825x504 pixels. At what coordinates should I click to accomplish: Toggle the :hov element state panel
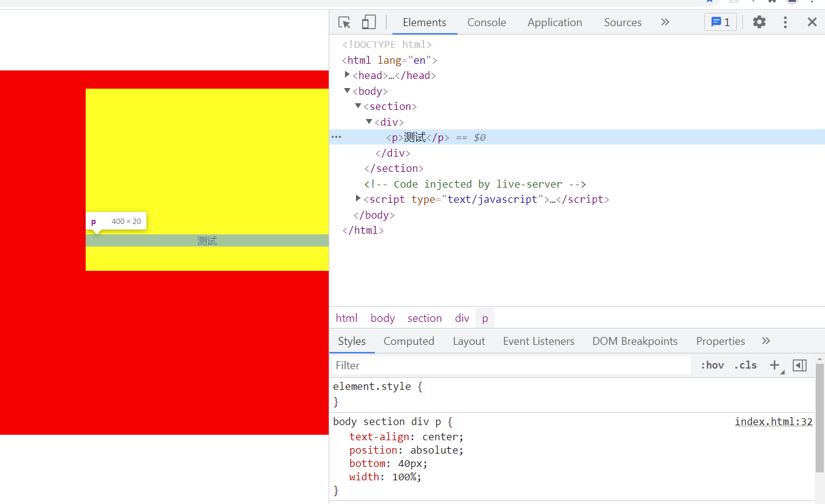(712, 365)
